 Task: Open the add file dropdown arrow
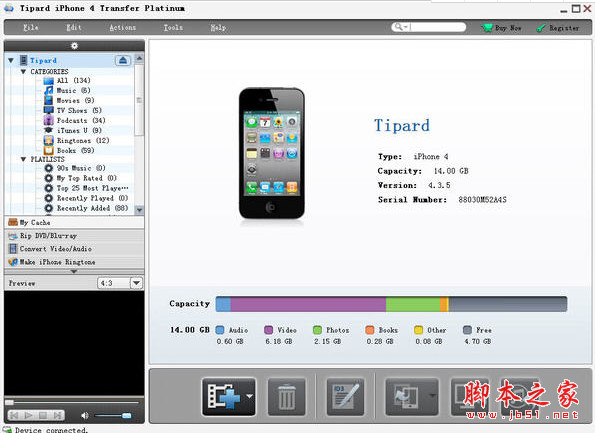tap(249, 396)
